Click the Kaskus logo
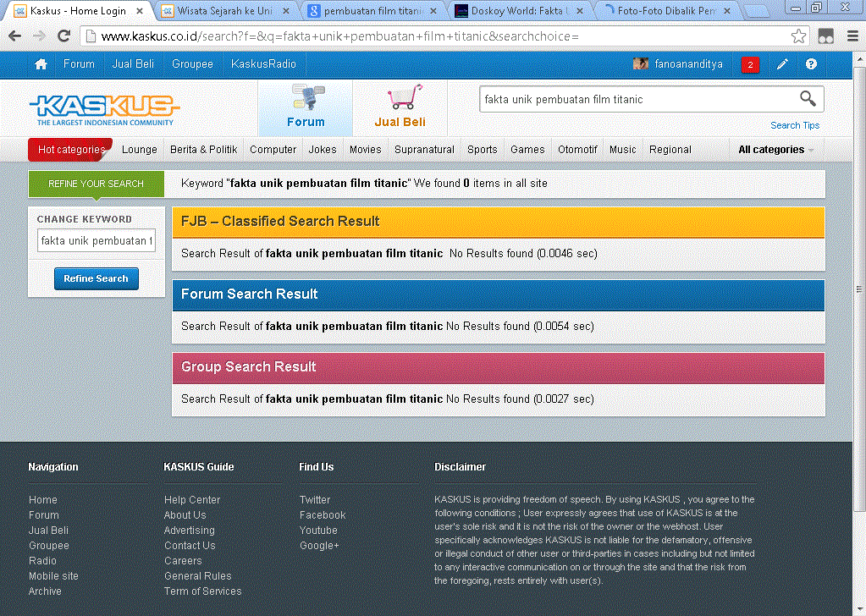 (x=105, y=109)
